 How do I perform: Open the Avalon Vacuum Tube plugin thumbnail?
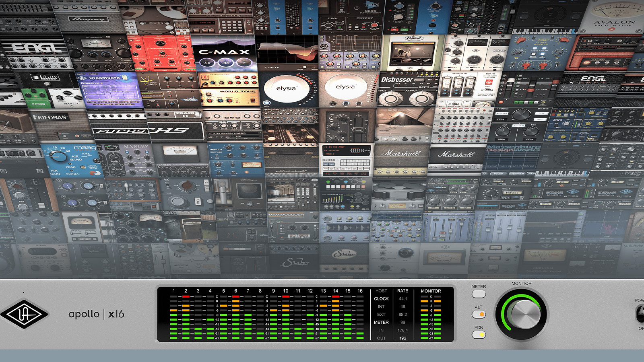click(611, 17)
